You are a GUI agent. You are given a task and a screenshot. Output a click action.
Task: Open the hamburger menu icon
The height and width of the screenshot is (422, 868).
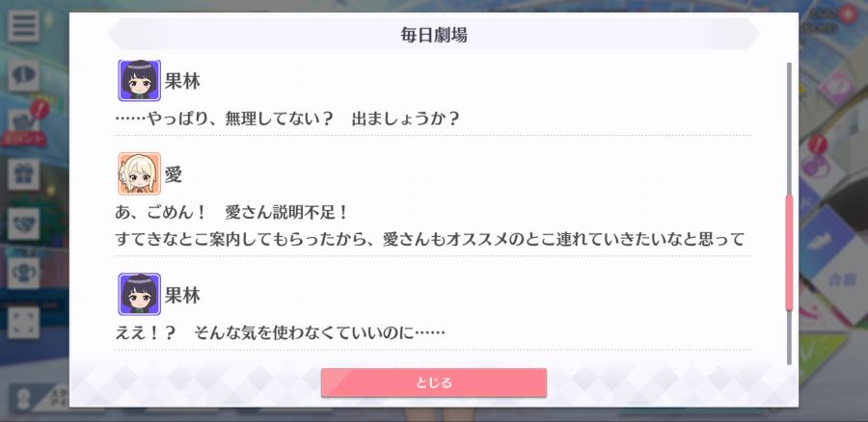point(23,25)
